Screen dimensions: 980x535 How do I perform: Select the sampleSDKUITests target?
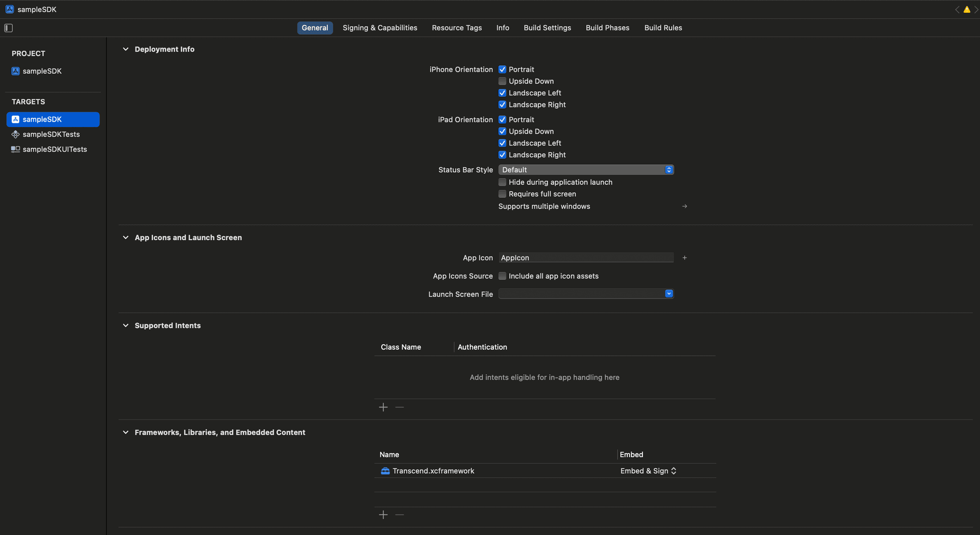[x=54, y=150]
